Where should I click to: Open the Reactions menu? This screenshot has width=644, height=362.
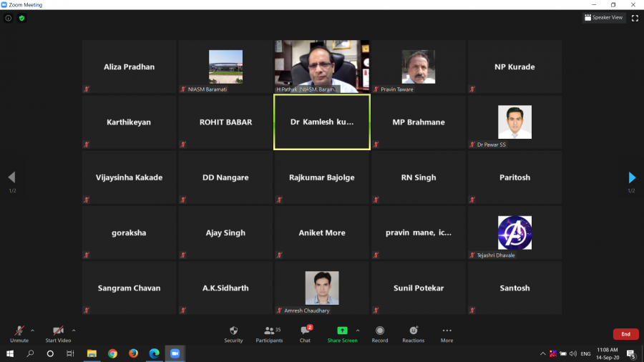[413, 331]
